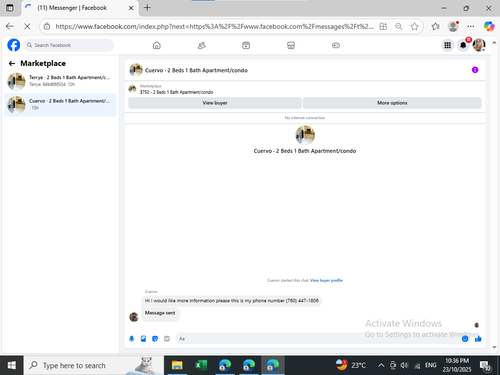Show hidden system tray icons
The height and width of the screenshot is (375, 500).
click(x=381, y=365)
